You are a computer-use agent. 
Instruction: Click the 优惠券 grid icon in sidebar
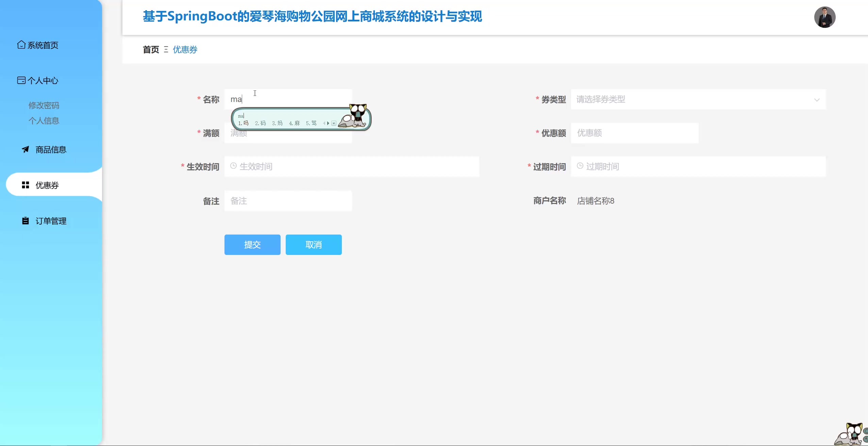(26, 185)
